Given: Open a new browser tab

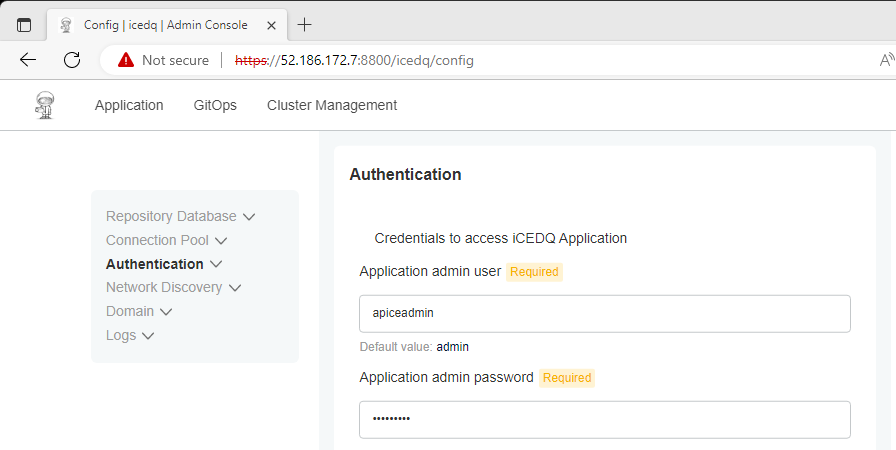Looking at the screenshot, I should (305, 25).
